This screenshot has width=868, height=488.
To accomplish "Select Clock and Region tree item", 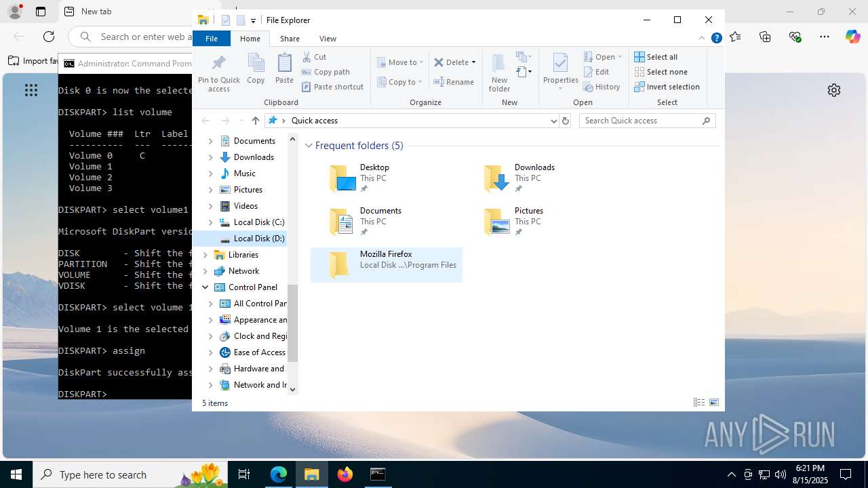I will [252, 336].
